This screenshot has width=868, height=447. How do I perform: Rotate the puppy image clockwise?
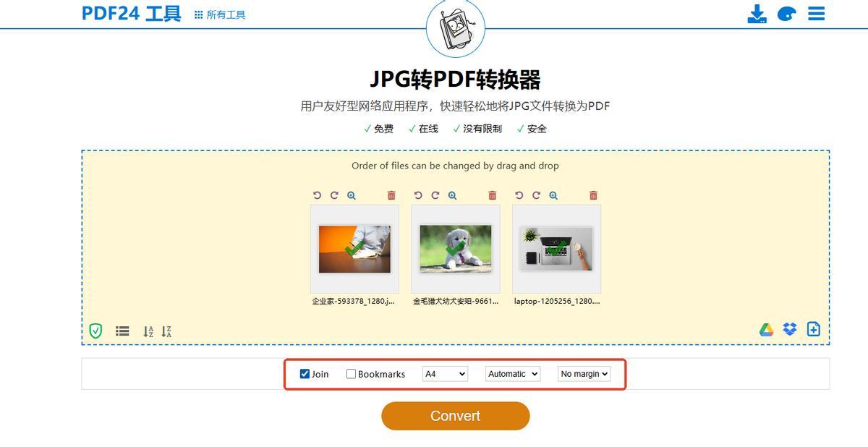point(435,195)
